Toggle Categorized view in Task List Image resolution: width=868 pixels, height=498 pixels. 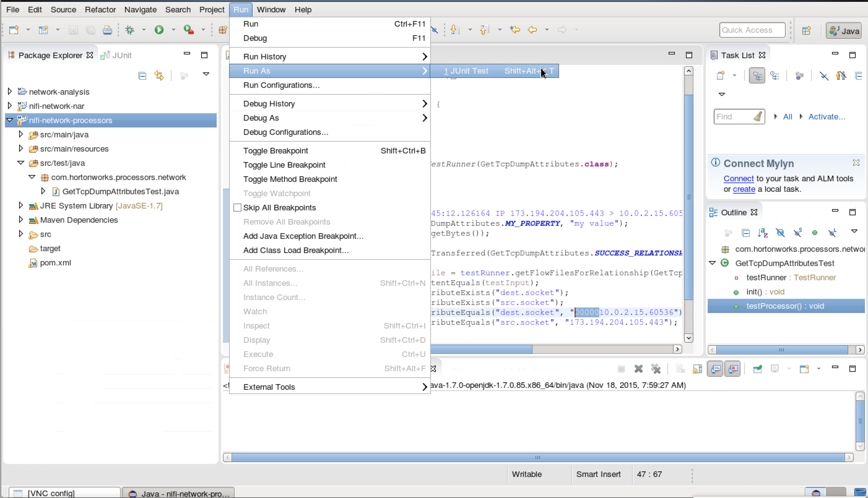(x=757, y=75)
